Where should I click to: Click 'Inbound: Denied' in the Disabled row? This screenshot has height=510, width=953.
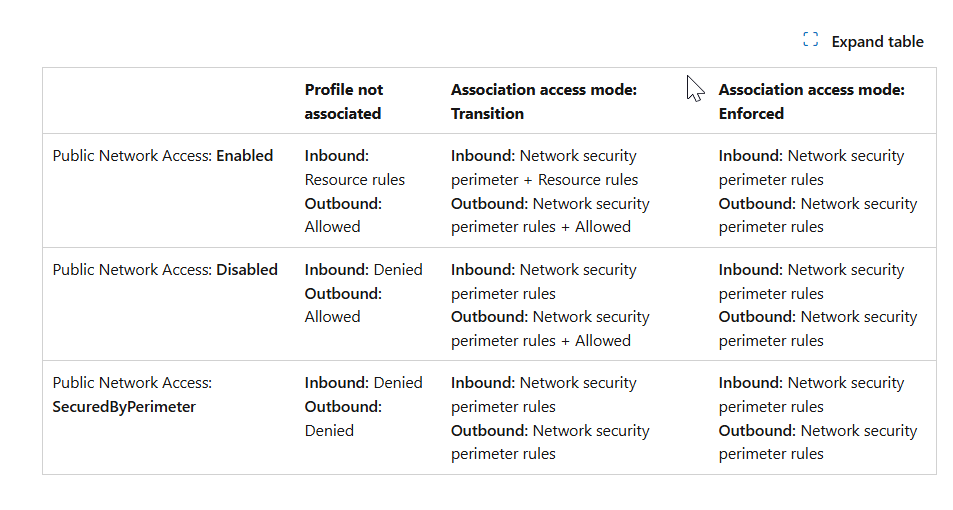tap(363, 270)
